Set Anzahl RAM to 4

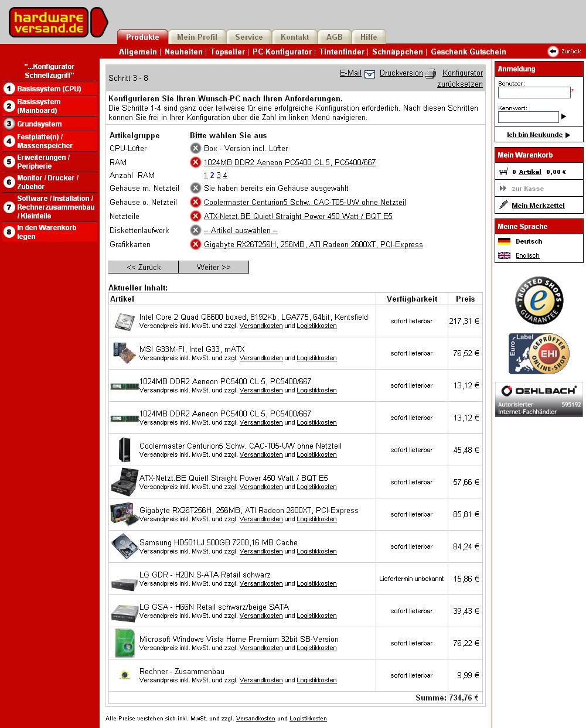(x=225, y=175)
